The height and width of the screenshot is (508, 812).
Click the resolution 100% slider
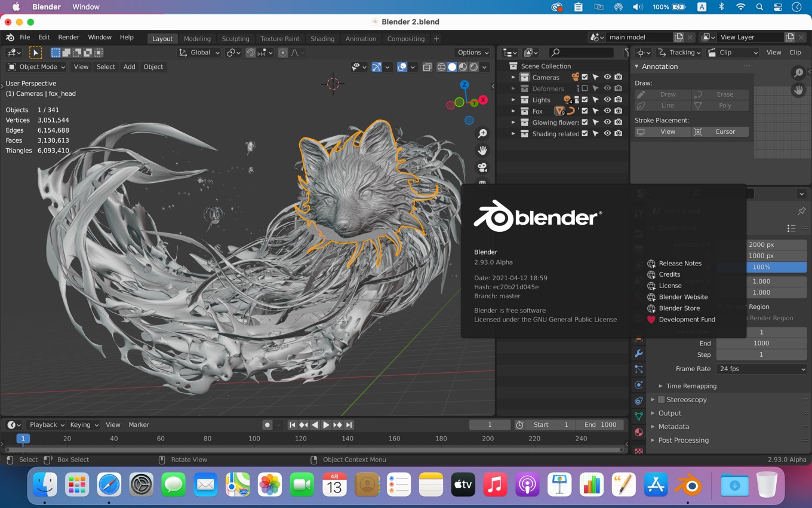click(761, 267)
